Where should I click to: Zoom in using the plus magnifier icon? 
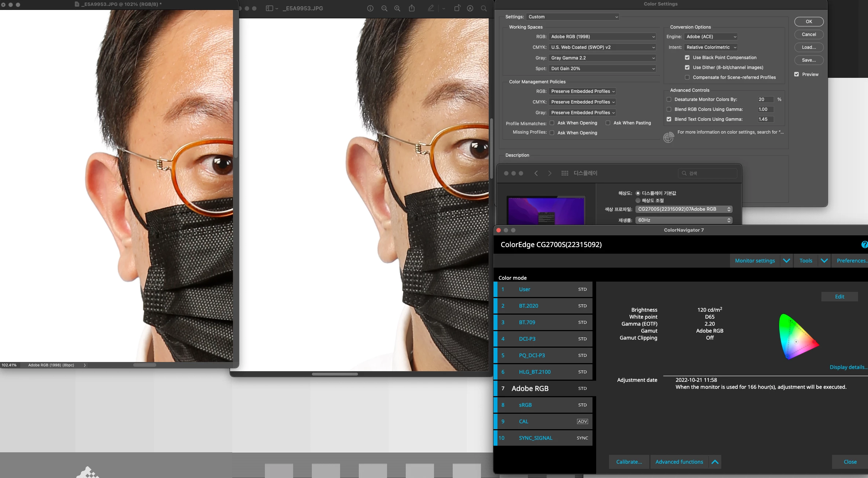(397, 8)
